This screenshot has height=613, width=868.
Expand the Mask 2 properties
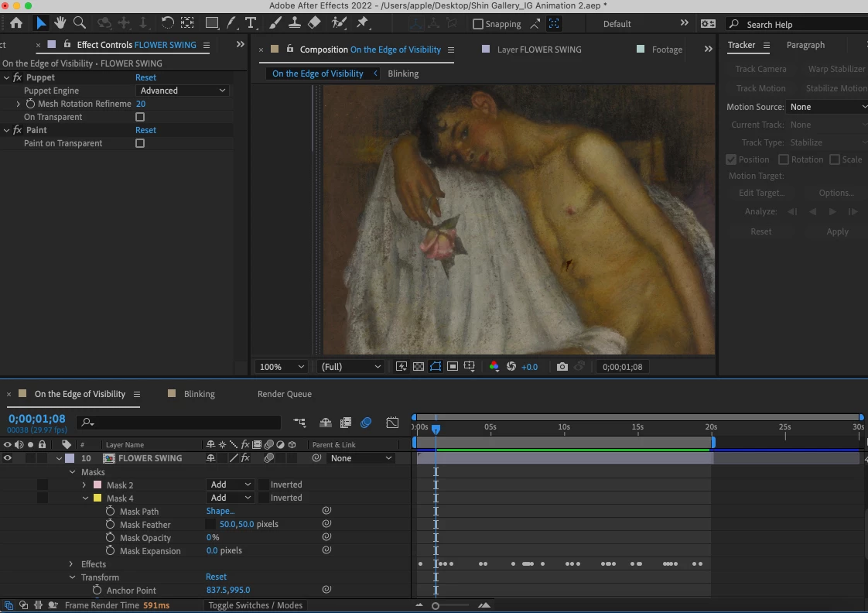[x=84, y=485]
